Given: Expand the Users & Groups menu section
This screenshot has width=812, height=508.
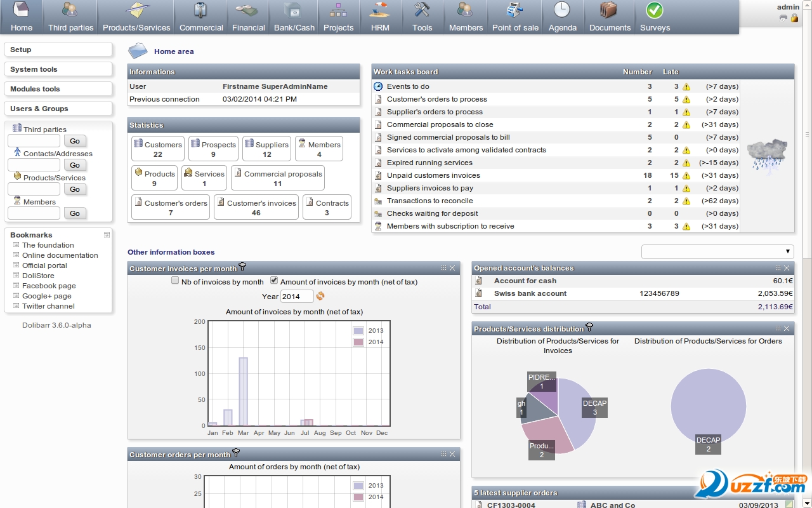Looking at the screenshot, I should click(x=58, y=109).
